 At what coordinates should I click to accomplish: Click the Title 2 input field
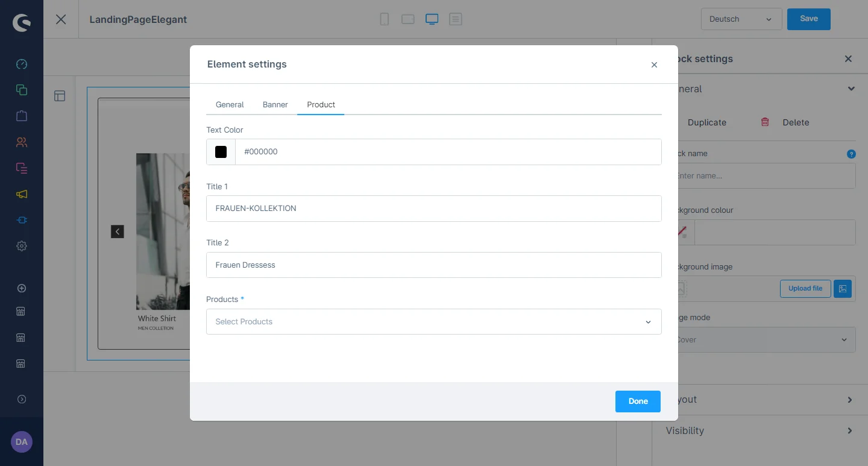[x=433, y=265]
